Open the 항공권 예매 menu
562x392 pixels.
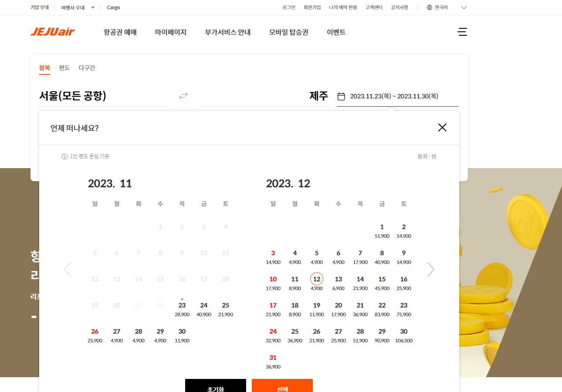(x=120, y=32)
